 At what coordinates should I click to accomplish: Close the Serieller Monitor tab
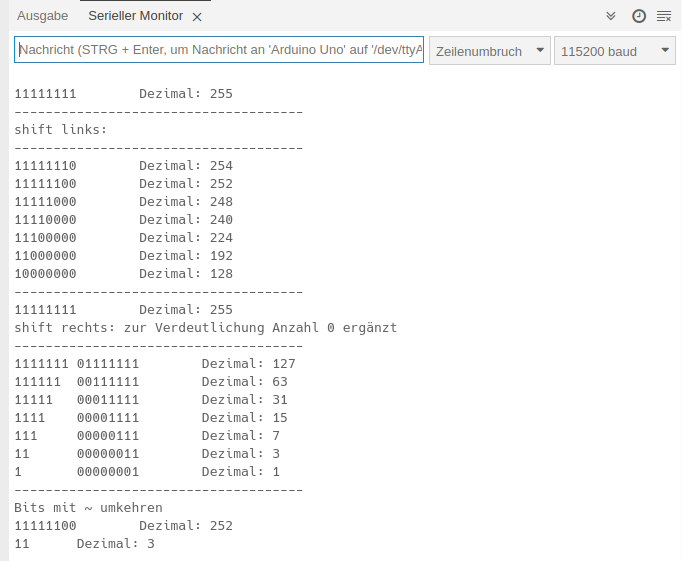pyautogui.click(x=197, y=17)
